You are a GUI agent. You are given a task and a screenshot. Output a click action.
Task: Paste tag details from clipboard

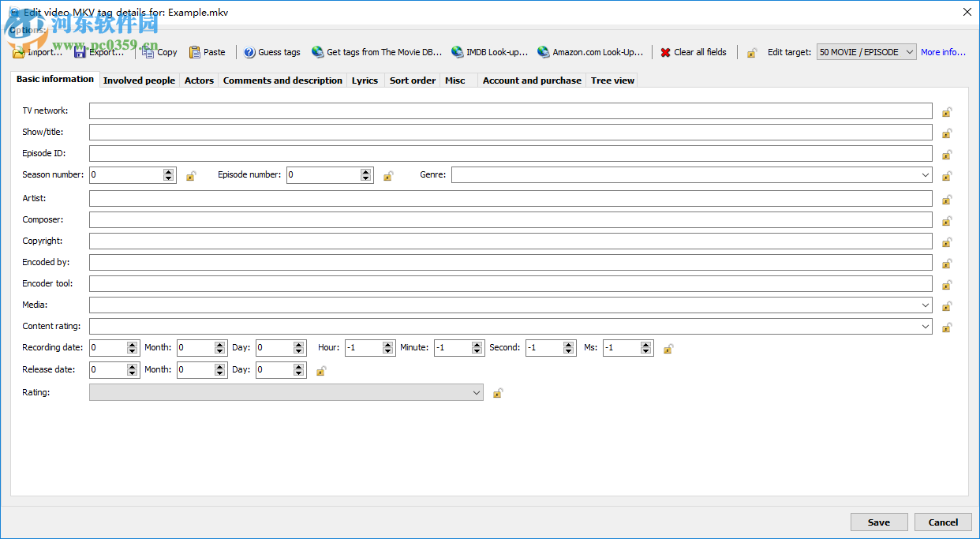click(207, 51)
